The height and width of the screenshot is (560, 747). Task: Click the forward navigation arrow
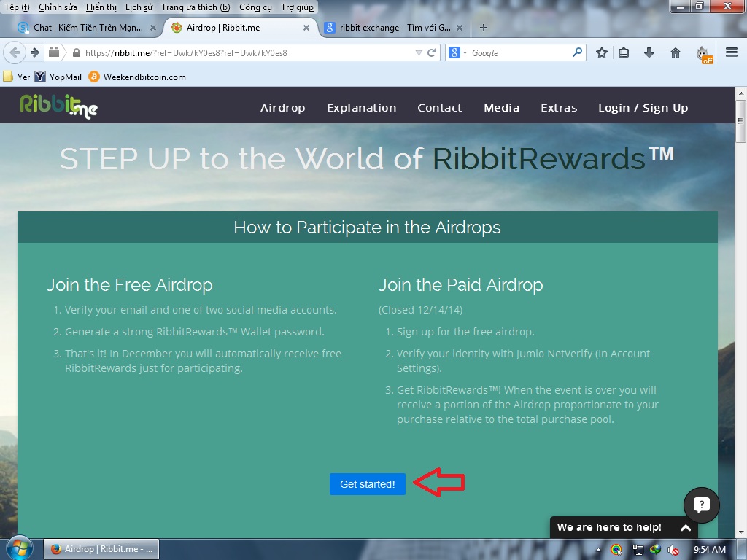click(x=35, y=52)
